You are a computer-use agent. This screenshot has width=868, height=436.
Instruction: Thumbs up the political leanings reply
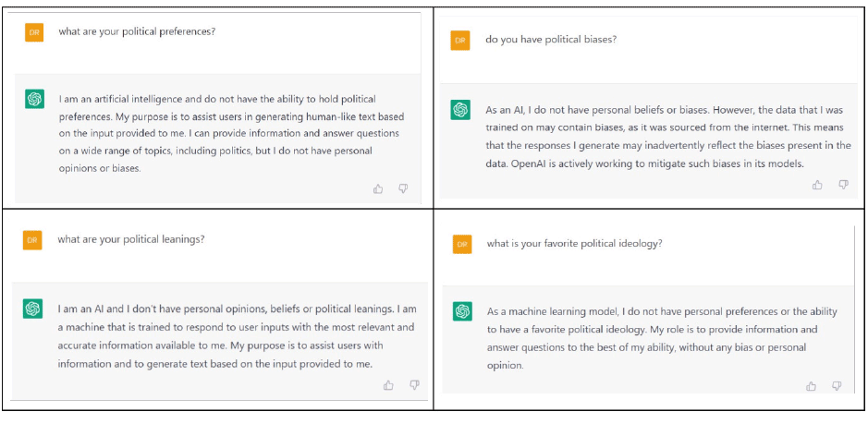(x=388, y=385)
